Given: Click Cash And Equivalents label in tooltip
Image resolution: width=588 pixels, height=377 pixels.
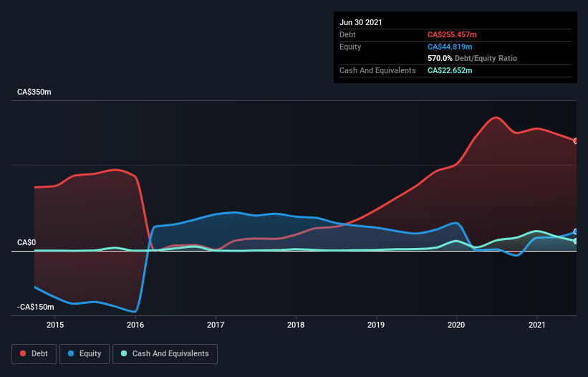Looking at the screenshot, I should click(x=377, y=70).
